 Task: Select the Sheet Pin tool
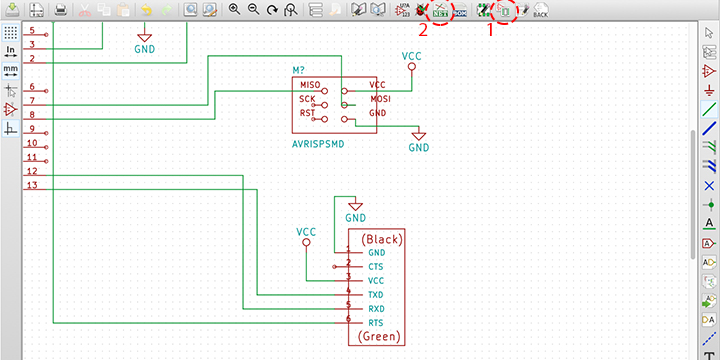point(709,320)
